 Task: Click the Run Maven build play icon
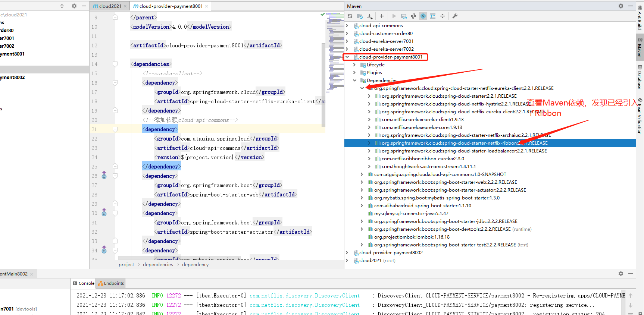[394, 16]
